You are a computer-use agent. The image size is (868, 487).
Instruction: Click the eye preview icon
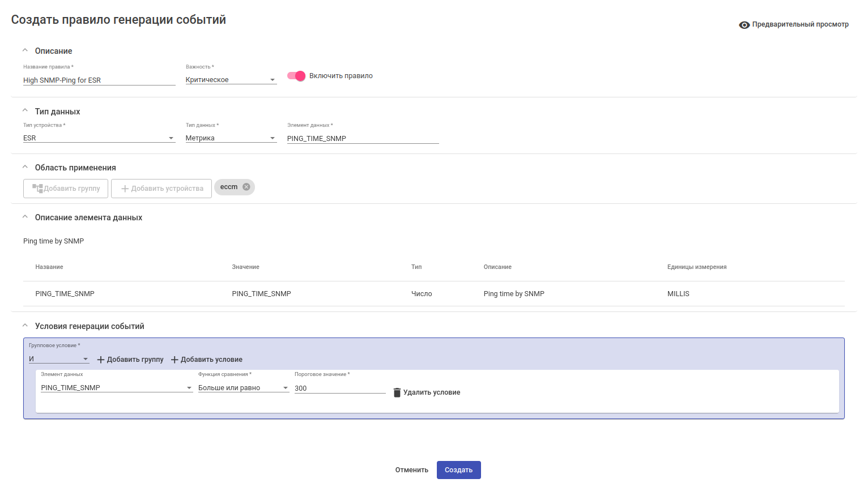click(744, 25)
